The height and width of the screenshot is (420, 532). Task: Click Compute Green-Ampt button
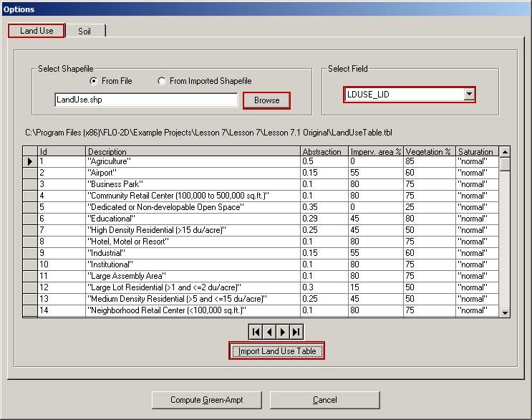tap(206, 400)
